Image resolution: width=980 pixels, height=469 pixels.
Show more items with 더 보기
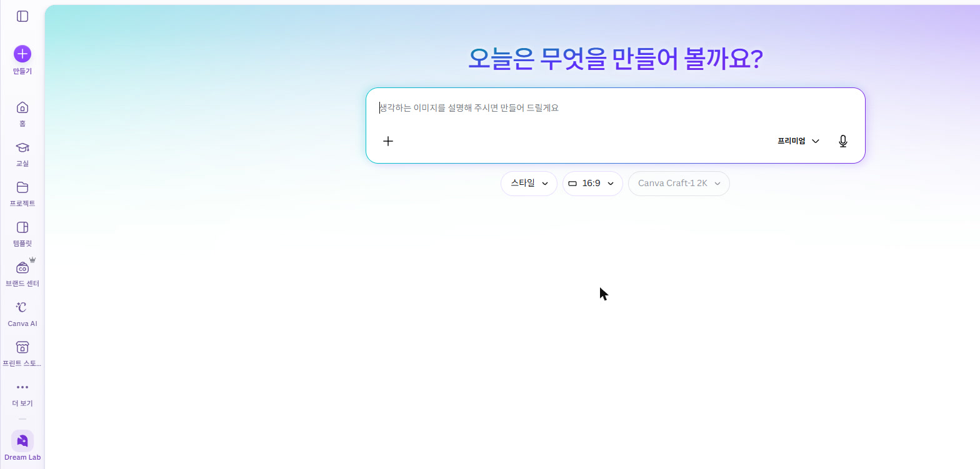click(x=22, y=394)
